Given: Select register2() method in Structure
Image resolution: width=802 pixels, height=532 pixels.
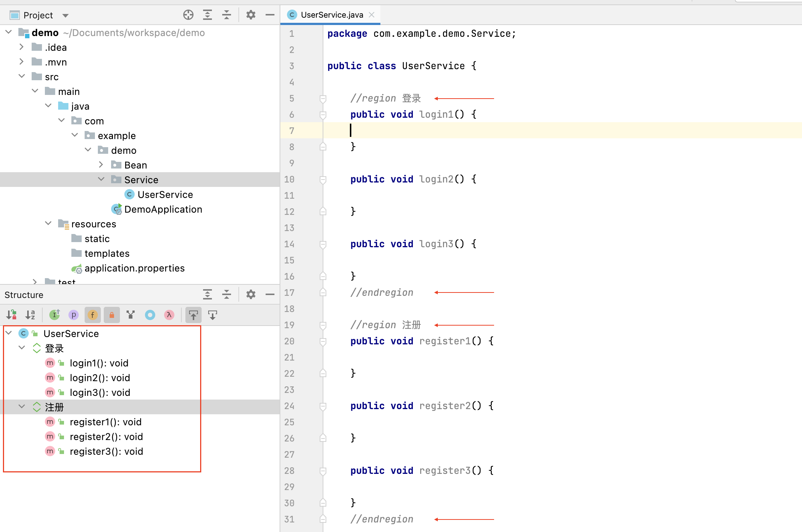Looking at the screenshot, I should [x=106, y=437].
